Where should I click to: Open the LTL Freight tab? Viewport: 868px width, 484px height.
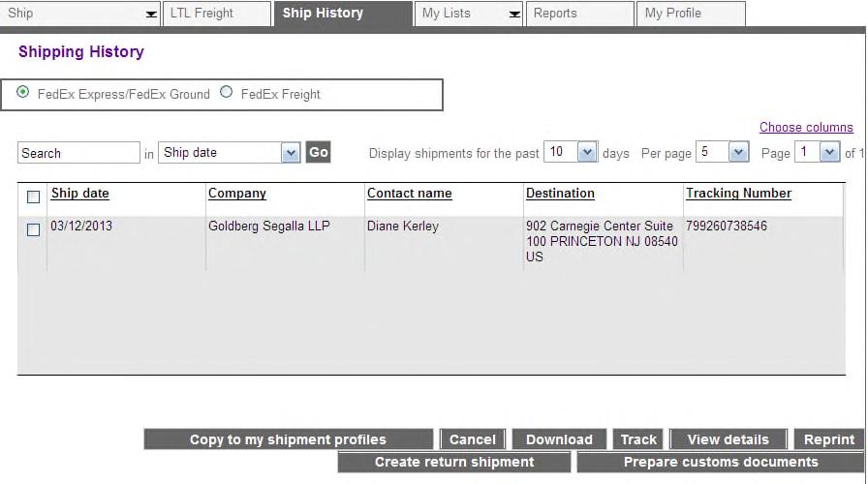tap(217, 14)
